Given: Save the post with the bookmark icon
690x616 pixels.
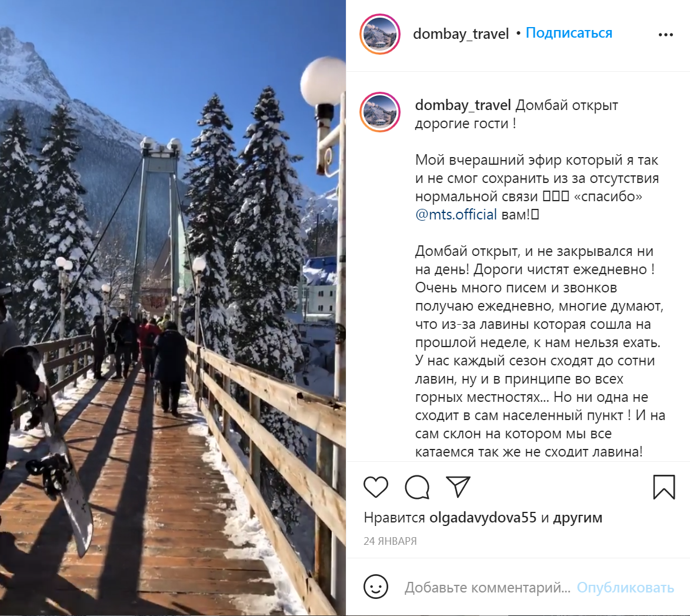Looking at the screenshot, I should (664, 487).
